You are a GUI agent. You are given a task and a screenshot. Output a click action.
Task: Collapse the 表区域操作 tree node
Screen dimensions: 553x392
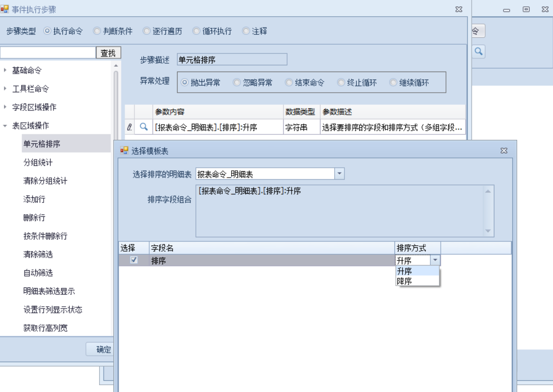[5, 126]
